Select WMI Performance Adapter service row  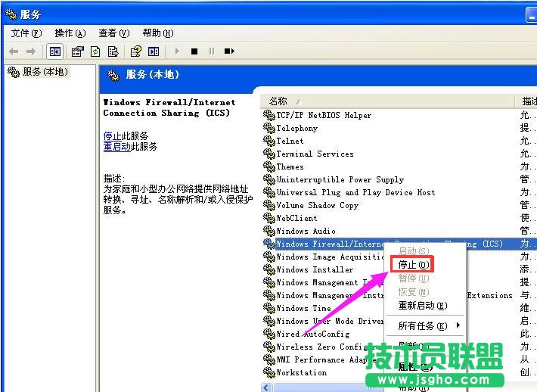(x=326, y=359)
